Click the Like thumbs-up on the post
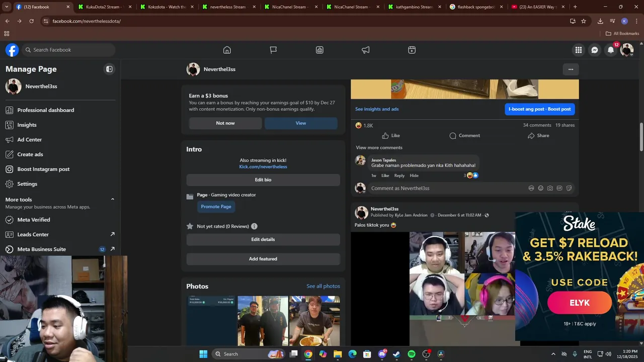The height and width of the screenshot is (362, 644). click(x=390, y=136)
